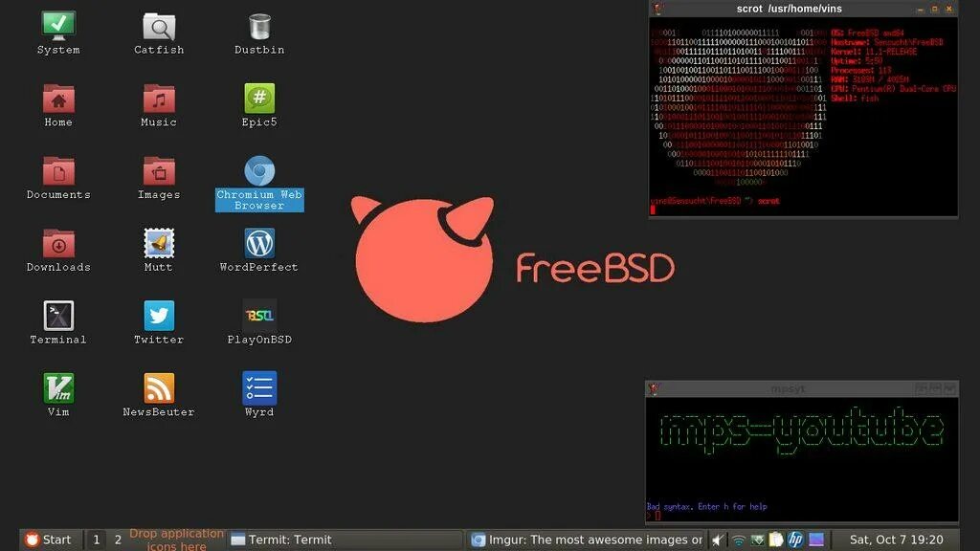
Task: Open the clipboard notes tray icon
Action: click(x=775, y=540)
